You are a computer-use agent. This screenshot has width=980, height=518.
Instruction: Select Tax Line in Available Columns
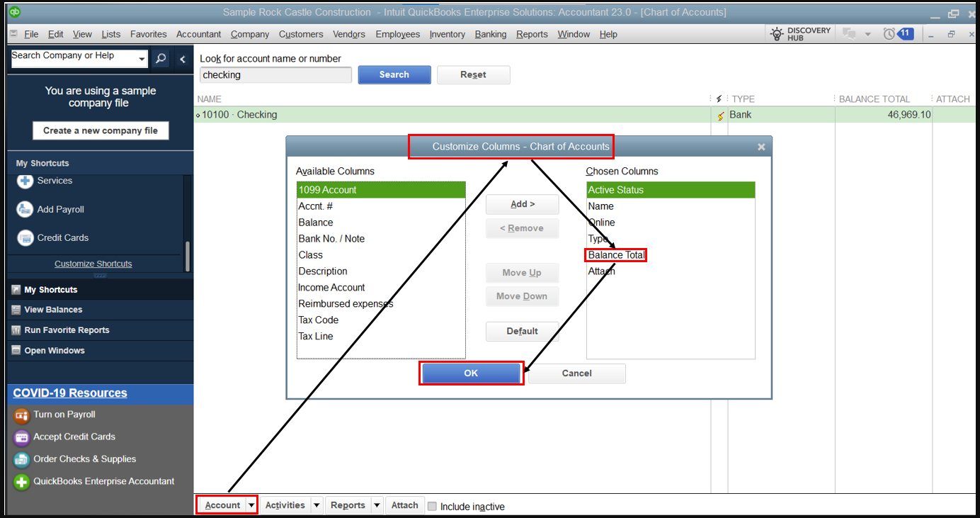381,337
